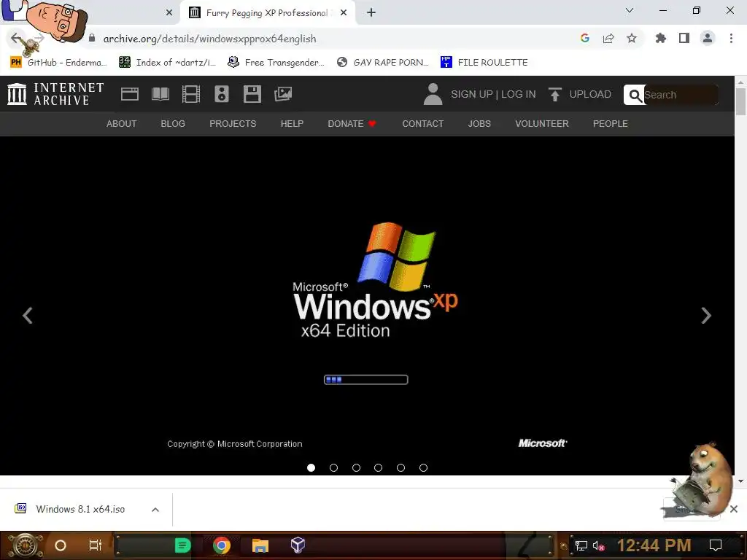This screenshot has height=560, width=747.
Task: Show the previous carousel image
Action: [28, 315]
